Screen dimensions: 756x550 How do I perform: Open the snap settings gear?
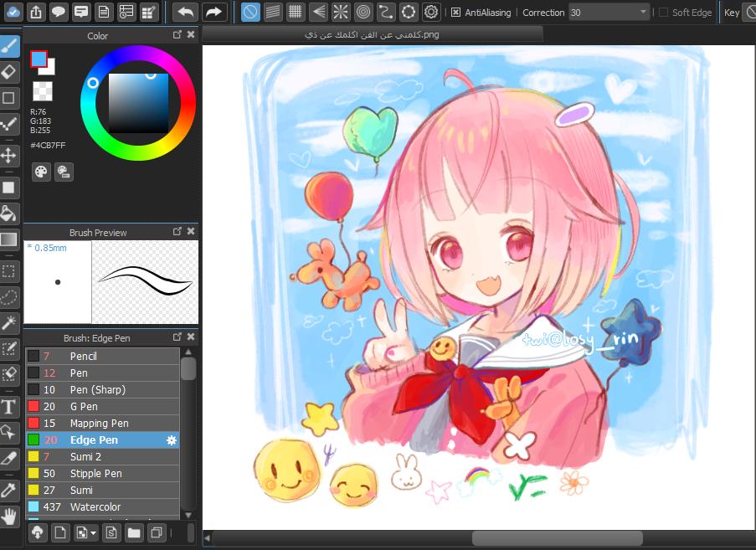[x=431, y=12]
